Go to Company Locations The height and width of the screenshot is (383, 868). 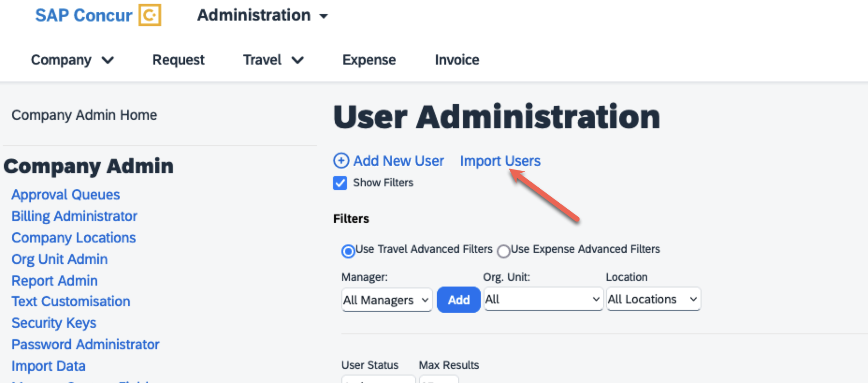[x=73, y=238]
